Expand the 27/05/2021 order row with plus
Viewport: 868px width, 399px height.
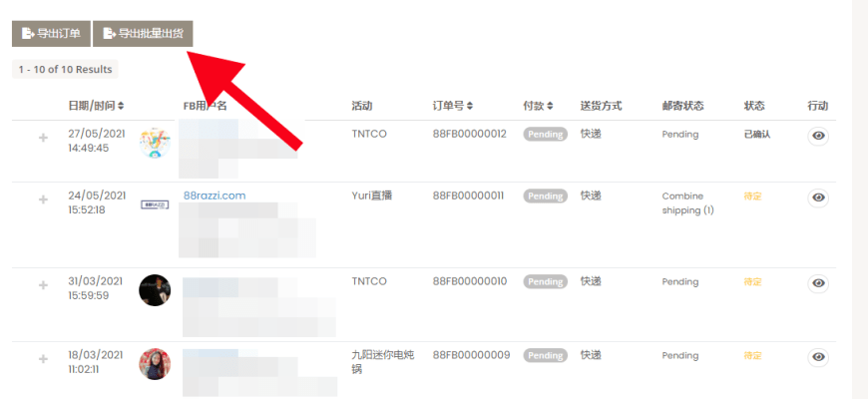(x=43, y=138)
